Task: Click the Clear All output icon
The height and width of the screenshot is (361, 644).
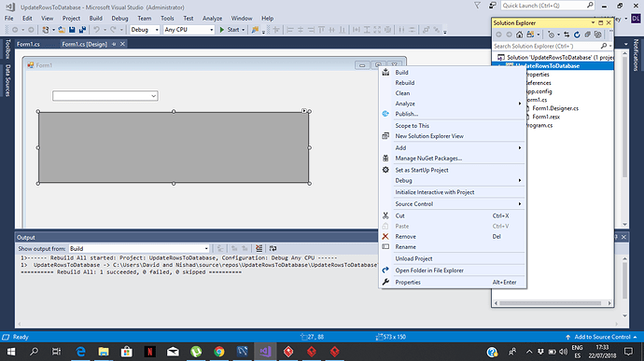Action: pos(259,248)
